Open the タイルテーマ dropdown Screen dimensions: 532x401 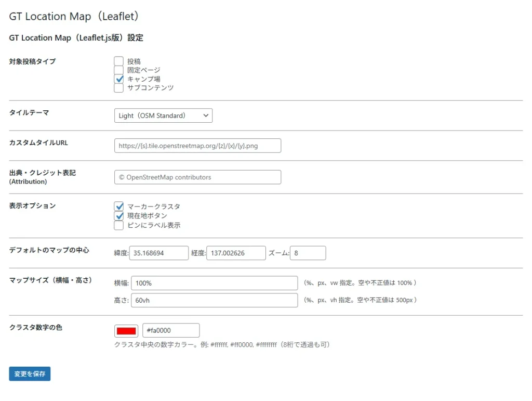pyautogui.click(x=163, y=115)
